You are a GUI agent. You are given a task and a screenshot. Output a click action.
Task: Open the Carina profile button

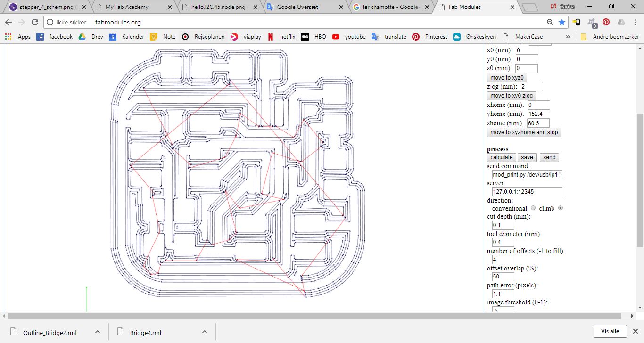[562, 7]
